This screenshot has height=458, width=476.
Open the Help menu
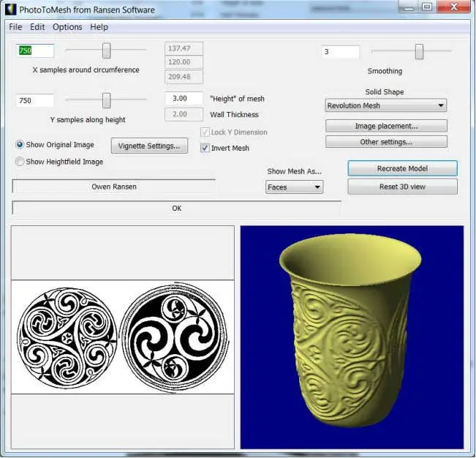coord(99,27)
